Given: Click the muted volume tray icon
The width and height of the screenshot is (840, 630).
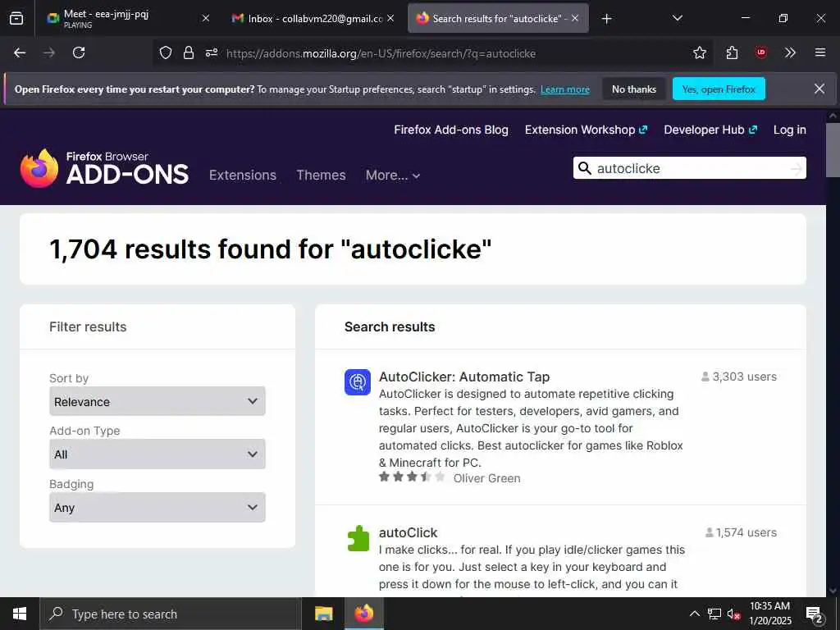Looking at the screenshot, I should click(x=733, y=614).
